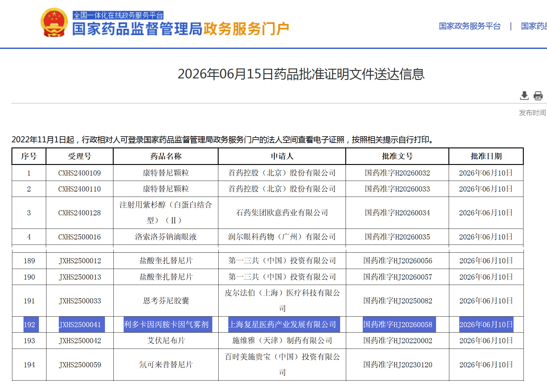
Task: Select the 申请人 column header
Action: point(282,156)
